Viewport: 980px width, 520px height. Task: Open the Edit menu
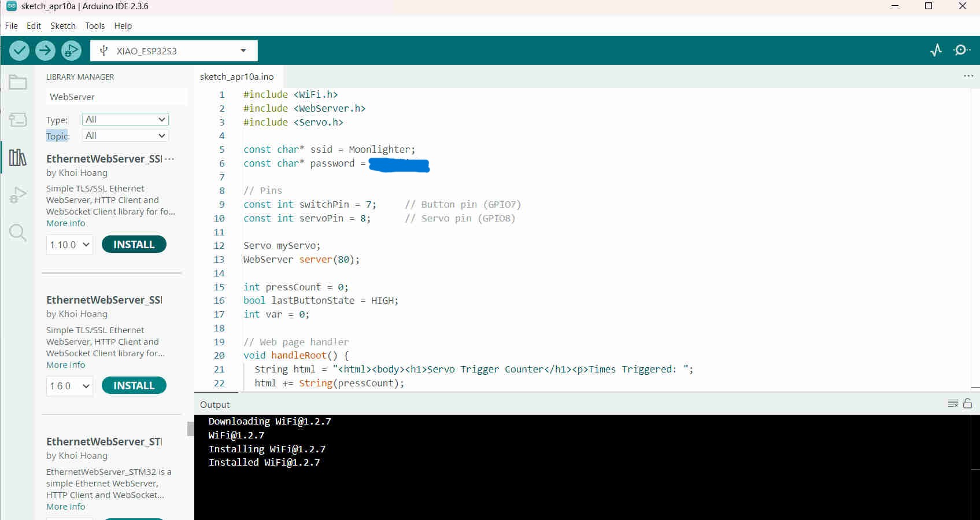tap(34, 26)
